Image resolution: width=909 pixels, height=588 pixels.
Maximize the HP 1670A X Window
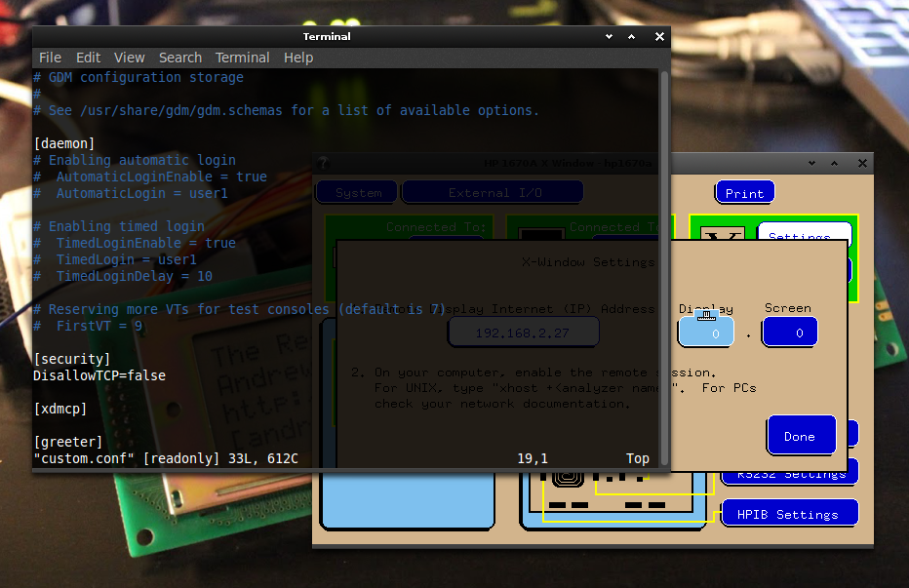tap(834, 164)
